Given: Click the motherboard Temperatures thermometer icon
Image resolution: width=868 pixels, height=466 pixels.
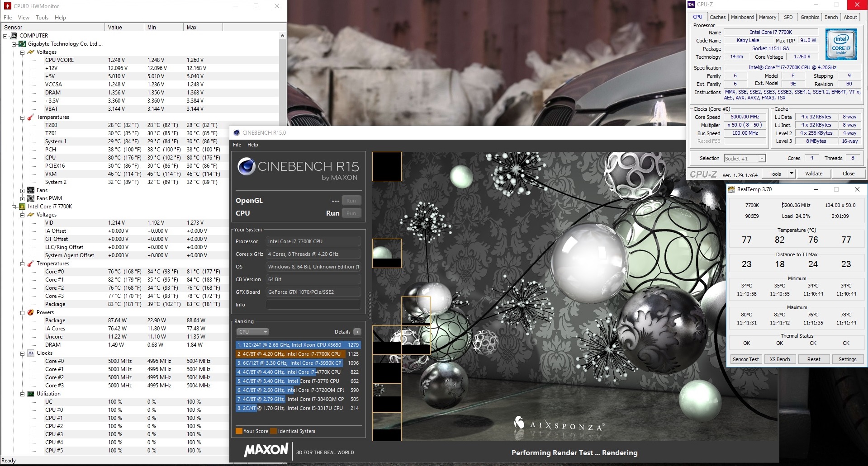Looking at the screenshot, I should [x=31, y=117].
